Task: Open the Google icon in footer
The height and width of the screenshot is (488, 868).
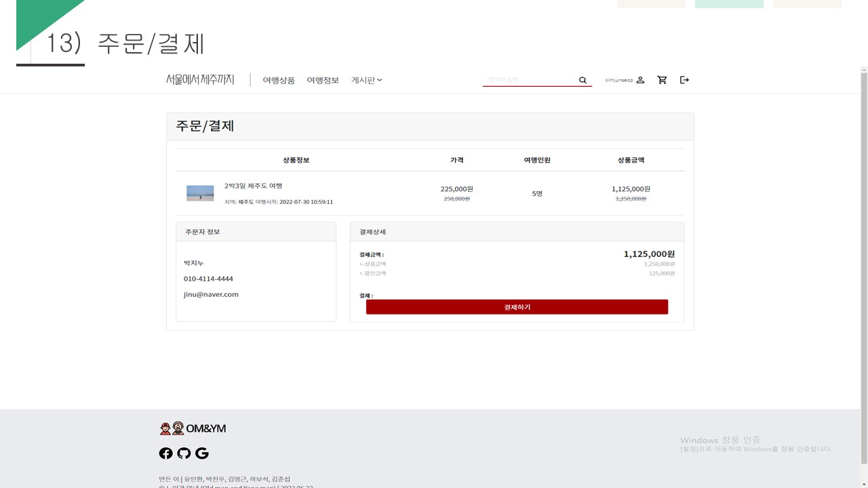Action: pyautogui.click(x=202, y=453)
